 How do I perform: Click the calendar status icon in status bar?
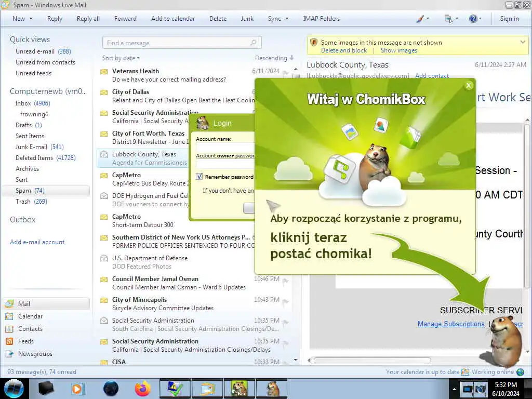coord(465,372)
